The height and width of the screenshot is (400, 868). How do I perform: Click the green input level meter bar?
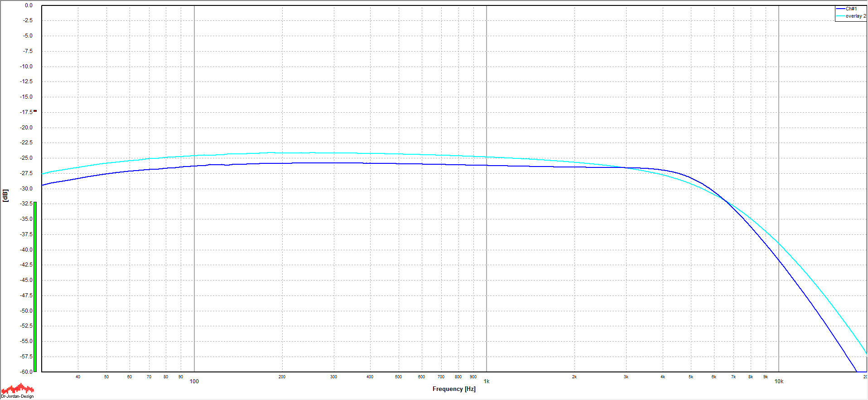pos(35,286)
